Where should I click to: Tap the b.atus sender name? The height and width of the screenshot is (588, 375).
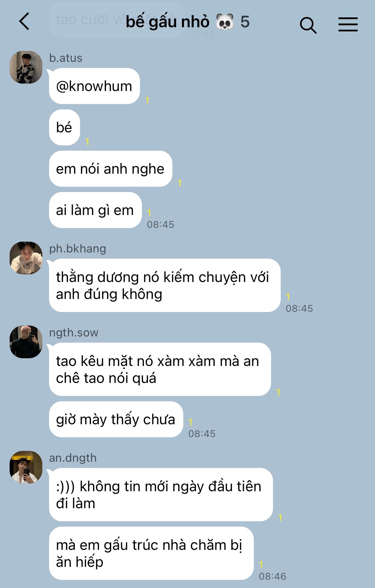pos(66,58)
